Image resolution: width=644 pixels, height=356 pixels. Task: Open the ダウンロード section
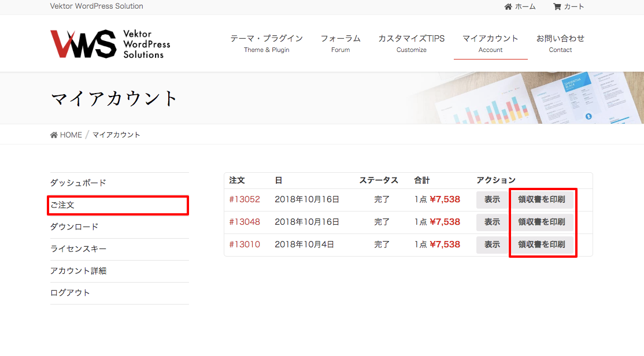click(x=75, y=227)
